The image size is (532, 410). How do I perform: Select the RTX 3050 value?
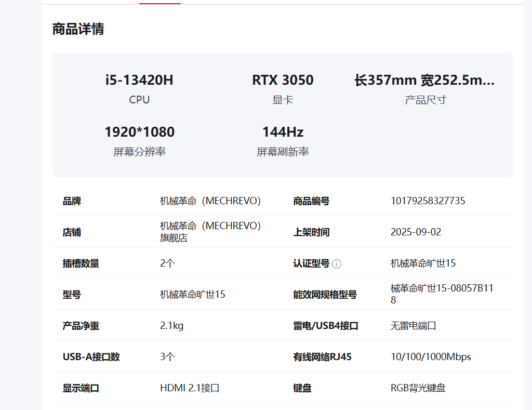pos(283,80)
